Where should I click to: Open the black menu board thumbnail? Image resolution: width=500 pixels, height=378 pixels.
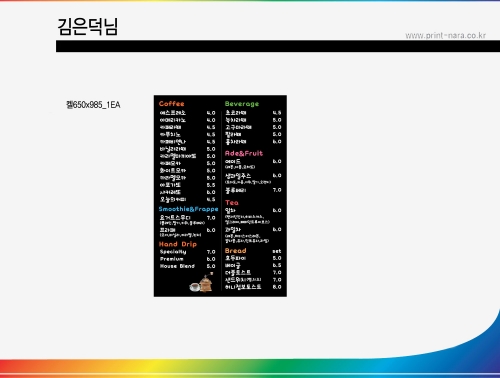tap(220, 196)
